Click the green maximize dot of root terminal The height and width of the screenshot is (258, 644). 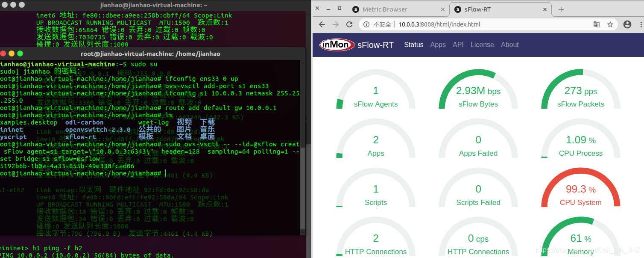[20, 53]
